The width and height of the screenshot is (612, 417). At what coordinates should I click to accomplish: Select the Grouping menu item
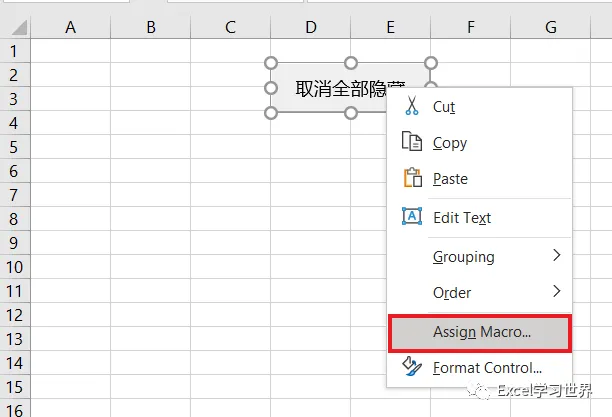click(463, 256)
